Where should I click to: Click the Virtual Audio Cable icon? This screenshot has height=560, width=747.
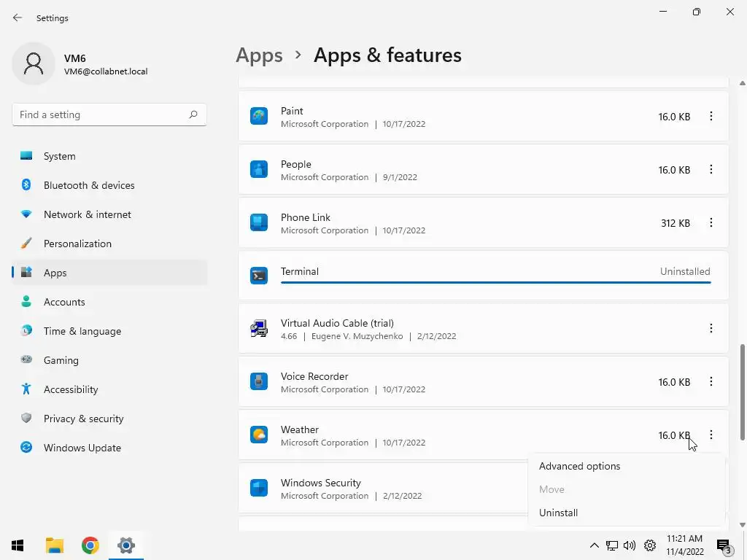[x=259, y=329]
